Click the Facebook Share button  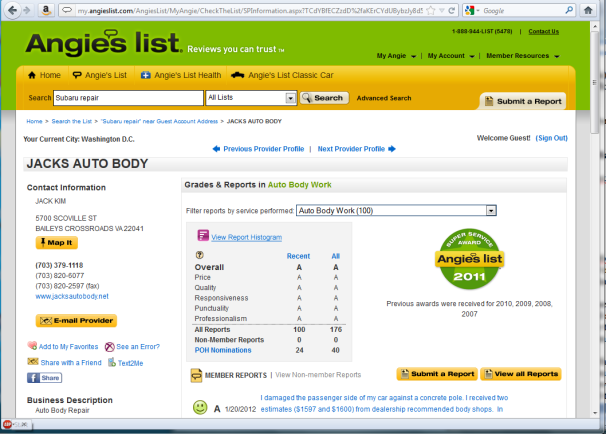click(x=44, y=378)
